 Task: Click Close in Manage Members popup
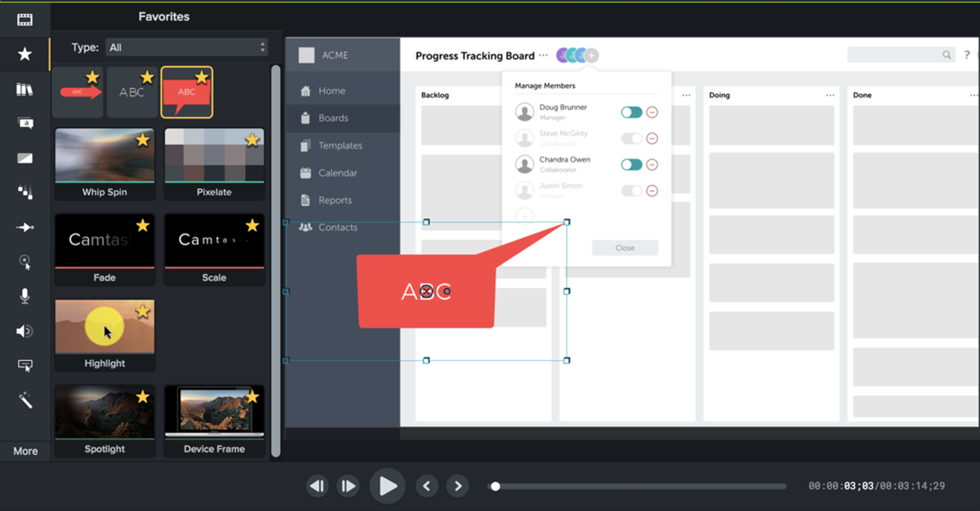tap(625, 248)
